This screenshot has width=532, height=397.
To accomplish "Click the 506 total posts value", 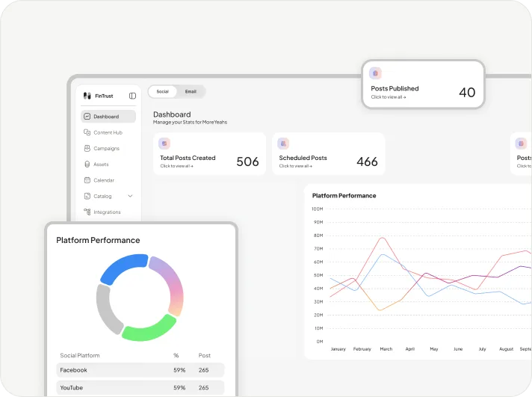I will tap(247, 161).
